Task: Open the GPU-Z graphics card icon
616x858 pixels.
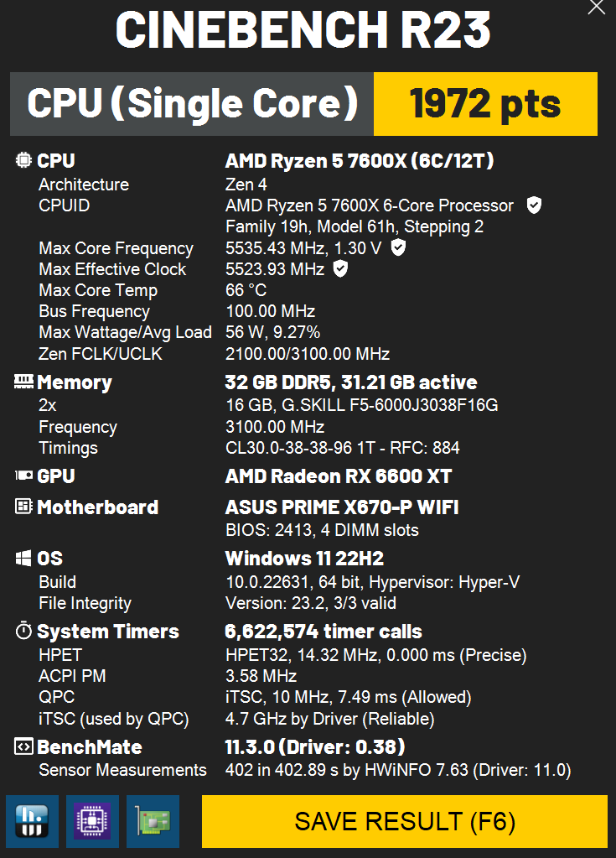Action: pyautogui.click(x=153, y=821)
